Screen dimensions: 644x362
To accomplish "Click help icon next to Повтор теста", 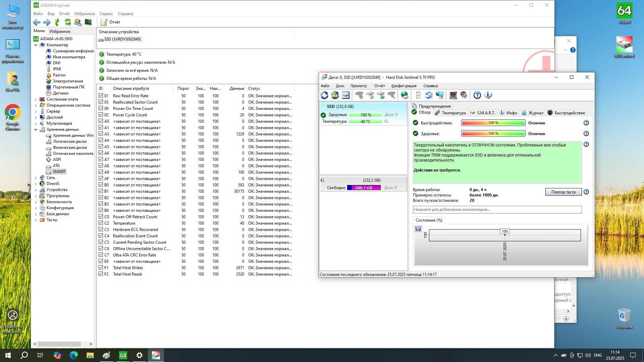I will [586, 192].
